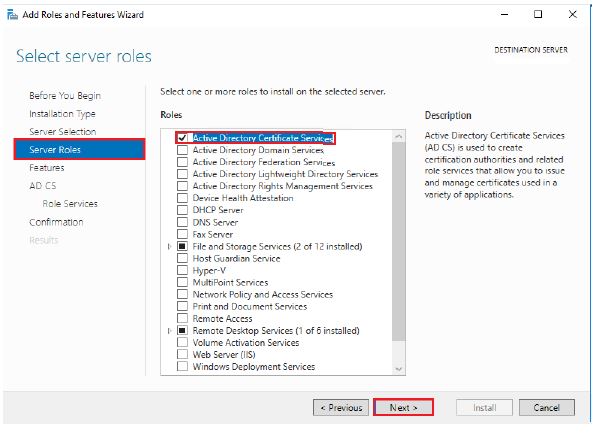Screen dimensions: 612x438
Task: Click the roles list scroll-down arrow
Action: (x=399, y=369)
